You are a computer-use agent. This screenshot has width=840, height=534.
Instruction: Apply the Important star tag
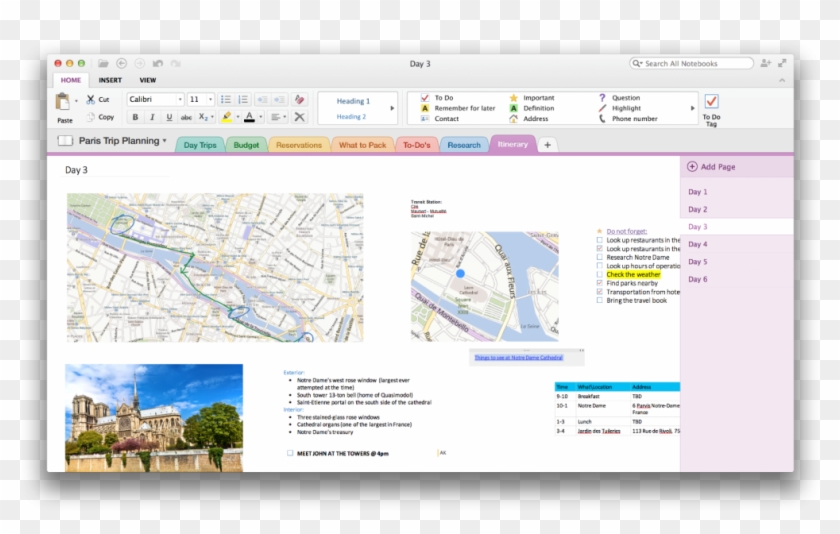(x=533, y=98)
